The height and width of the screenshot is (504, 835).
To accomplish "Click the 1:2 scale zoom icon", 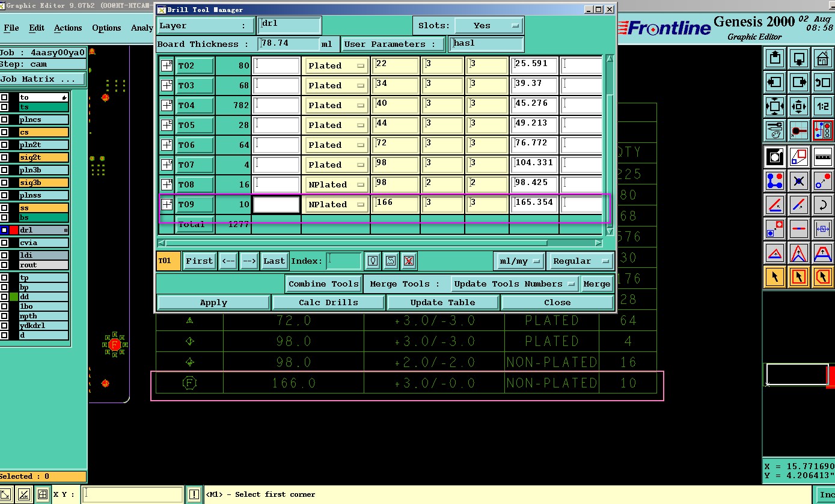I will coord(822,106).
